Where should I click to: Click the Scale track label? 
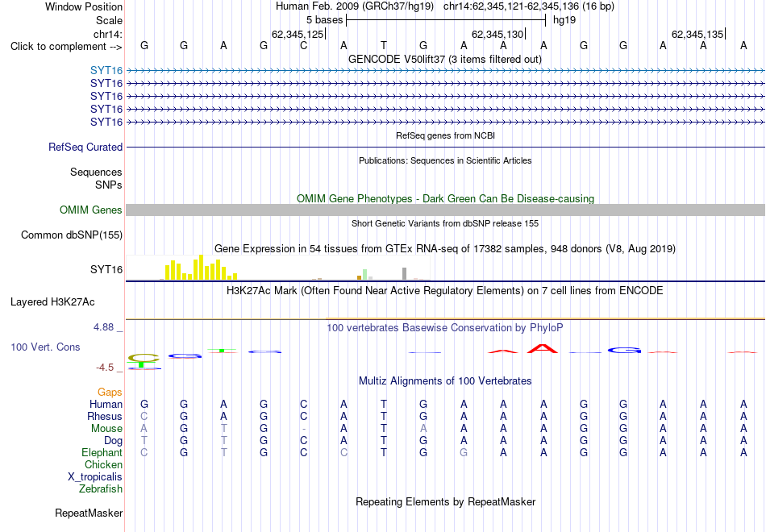(x=109, y=20)
